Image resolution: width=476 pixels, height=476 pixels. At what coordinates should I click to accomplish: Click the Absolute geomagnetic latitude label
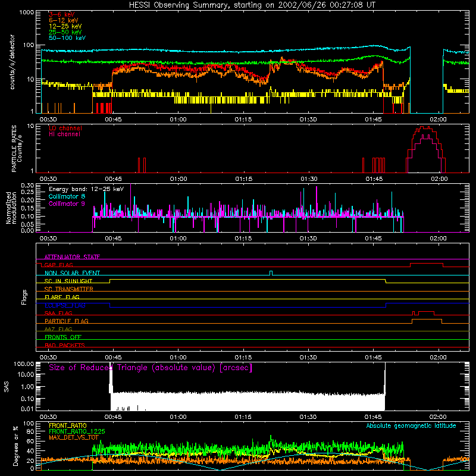pos(411,426)
